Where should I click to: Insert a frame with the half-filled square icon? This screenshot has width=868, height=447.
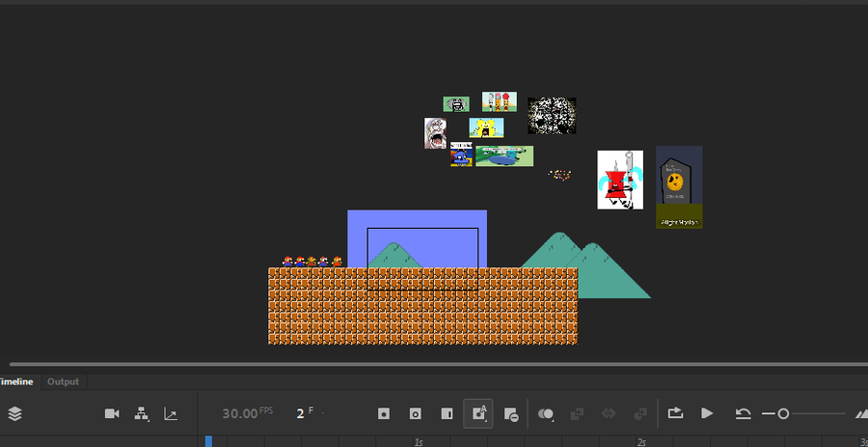447,414
